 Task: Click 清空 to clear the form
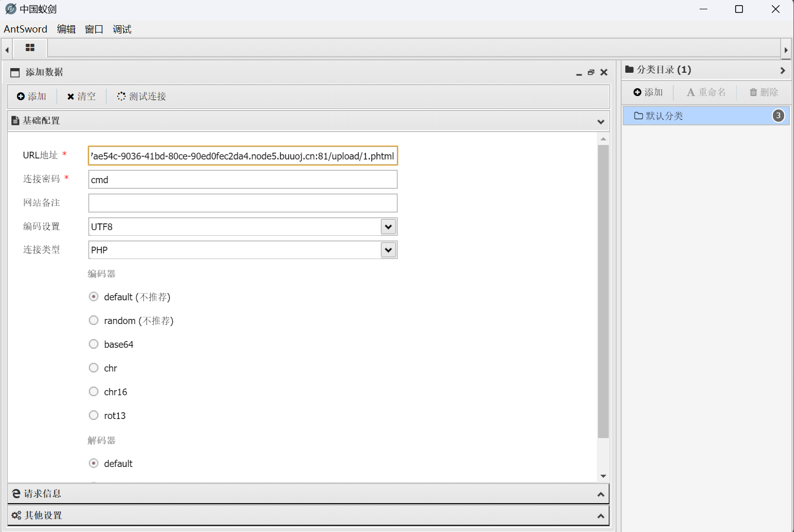[82, 96]
